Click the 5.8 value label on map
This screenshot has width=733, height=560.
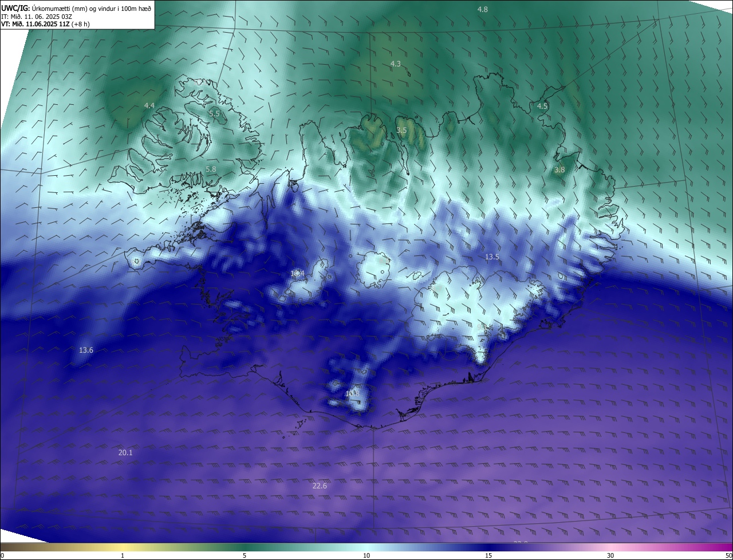click(x=211, y=169)
